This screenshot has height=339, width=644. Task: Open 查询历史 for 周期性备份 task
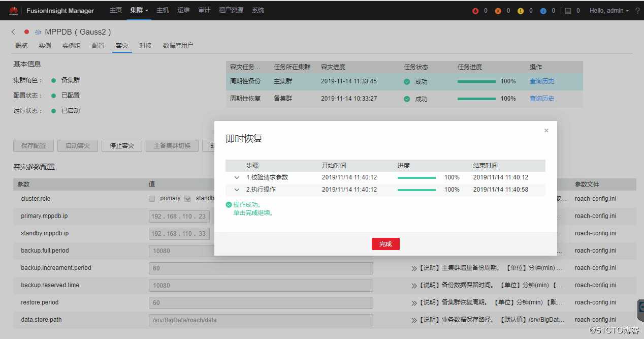tap(541, 81)
